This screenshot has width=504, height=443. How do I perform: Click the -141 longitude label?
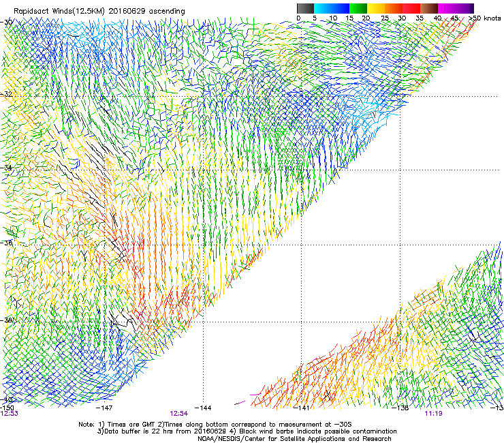pyautogui.click(x=302, y=408)
